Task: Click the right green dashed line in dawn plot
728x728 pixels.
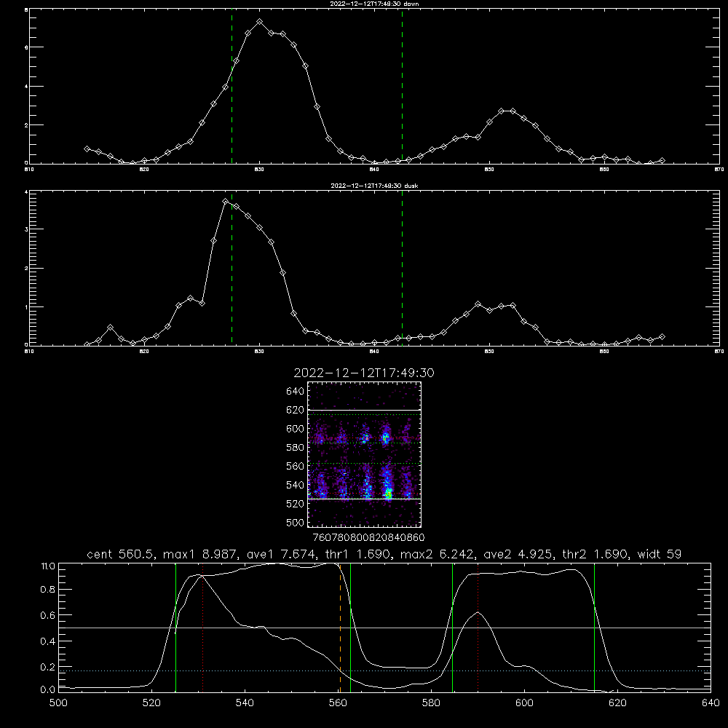Action: coord(402,87)
